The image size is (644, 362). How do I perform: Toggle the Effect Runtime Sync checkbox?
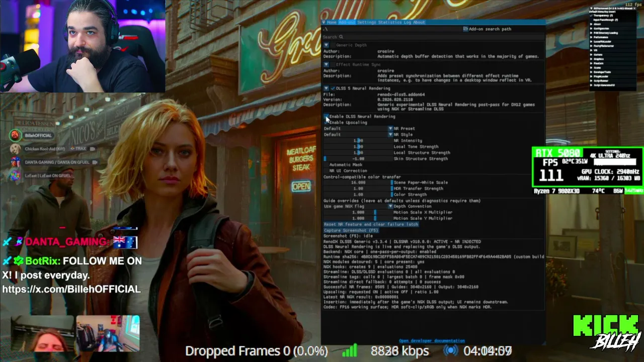(333, 65)
